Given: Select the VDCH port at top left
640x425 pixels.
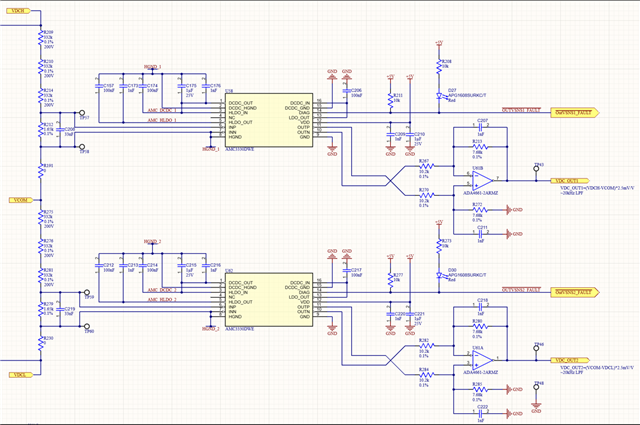Looking at the screenshot, I should (18, 11).
